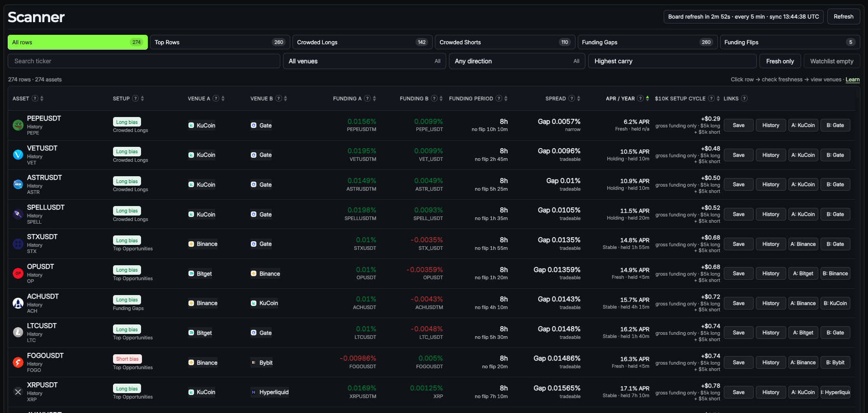Select the All rows tab

point(78,42)
